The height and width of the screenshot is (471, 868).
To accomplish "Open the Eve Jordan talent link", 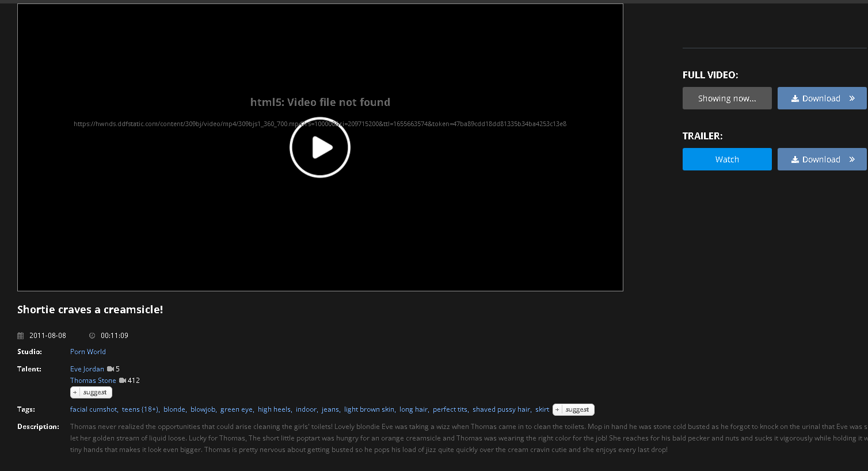I will click(87, 369).
